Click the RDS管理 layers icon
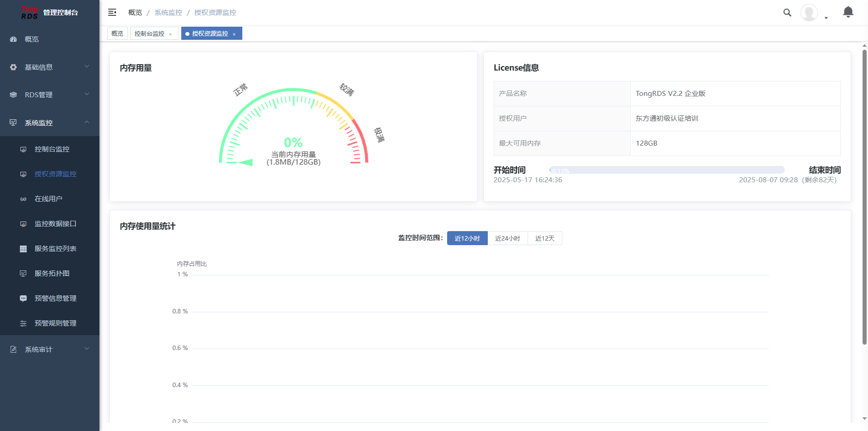This screenshot has width=868, height=431. point(14,95)
